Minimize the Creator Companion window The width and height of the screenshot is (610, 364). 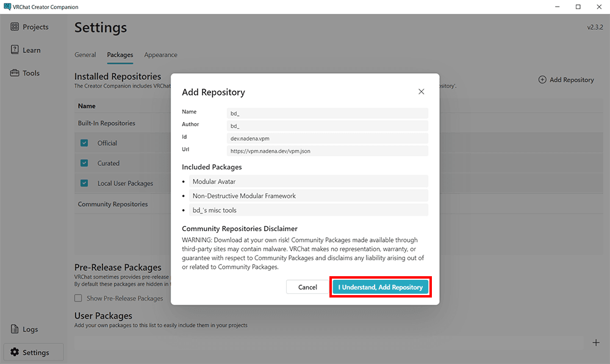pyautogui.click(x=558, y=7)
